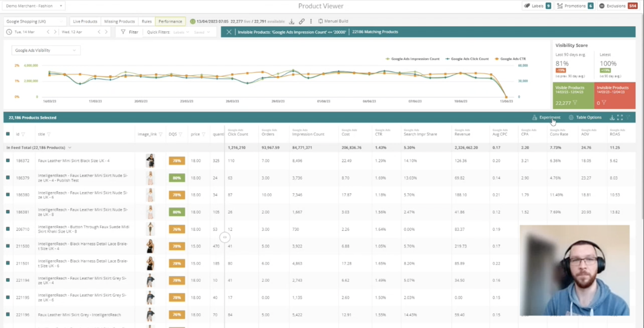
Task: Toggle Google Ads CTR legend series
Action: [510, 59]
